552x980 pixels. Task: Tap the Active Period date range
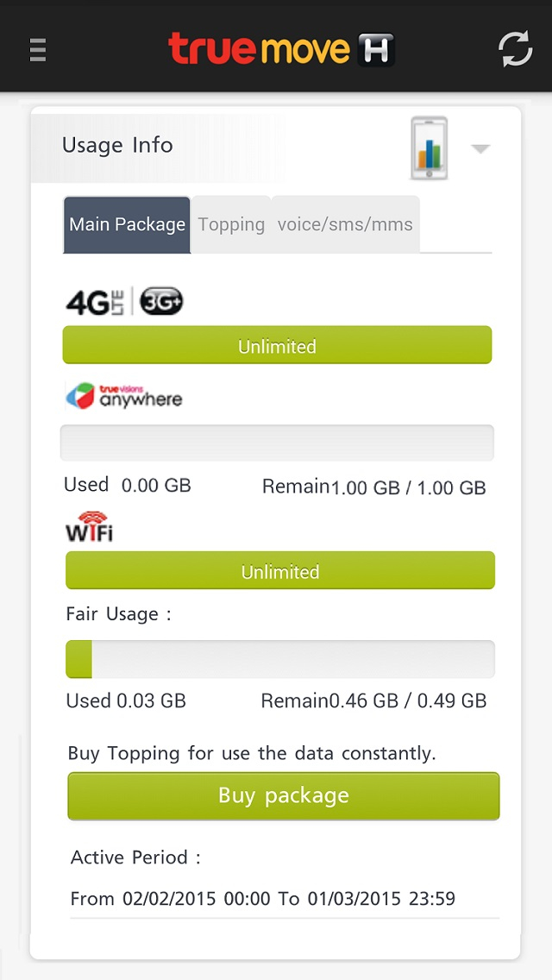coord(262,899)
